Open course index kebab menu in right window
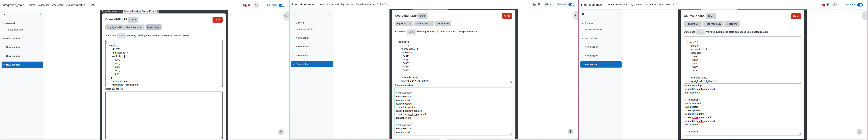This screenshot has width=868, height=140. (619, 14)
